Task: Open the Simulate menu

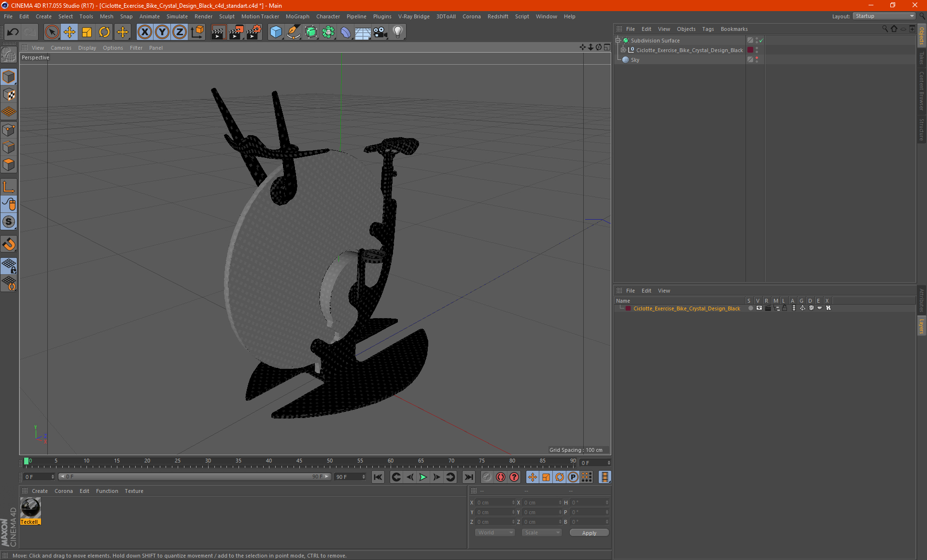Action: (177, 16)
